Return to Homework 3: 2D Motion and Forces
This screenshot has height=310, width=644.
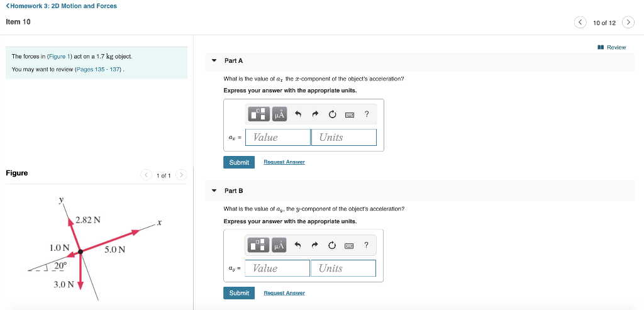pos(61,6)
